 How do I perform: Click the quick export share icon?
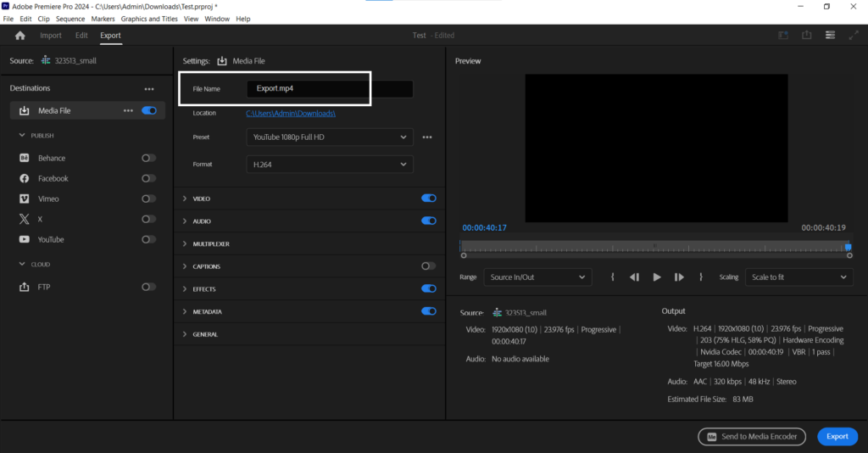[x=807, y=36]
